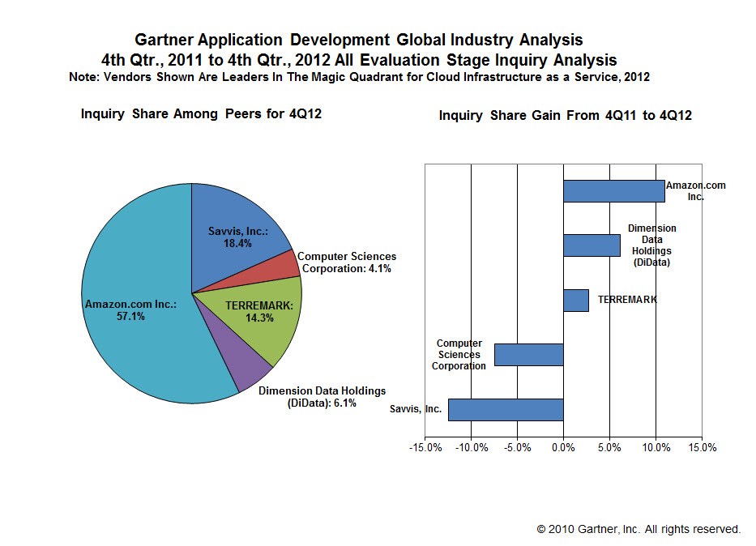Select the Dimension Data Holdings bar
Image resolution: width=756 pixels, height=546 pixels.
(x=592, y=245)
